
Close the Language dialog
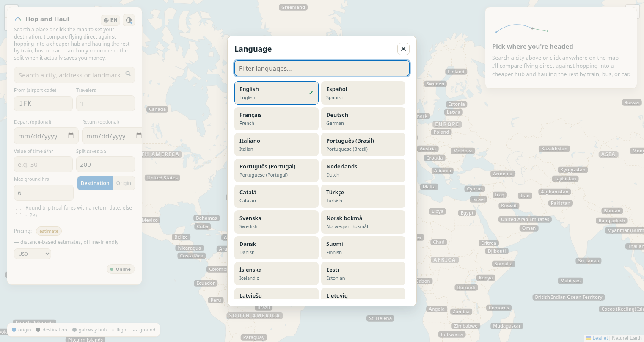click(403, 49)
